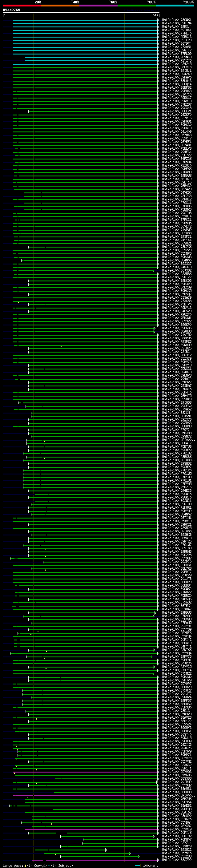The width and height of the screenshot is (197, 868).
Task: Click the green alignment bar for UniRef100_C6JSD2
Action: click(x=83, y=271)
